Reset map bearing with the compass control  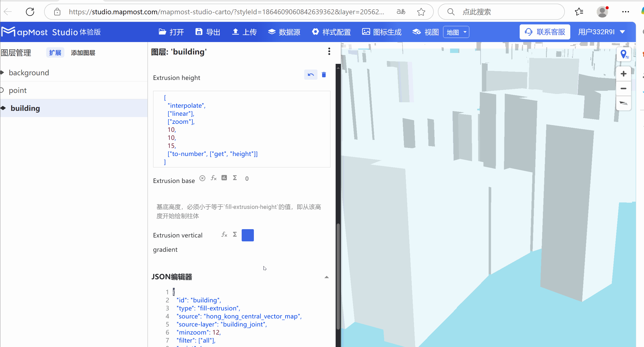pos(624,103)
